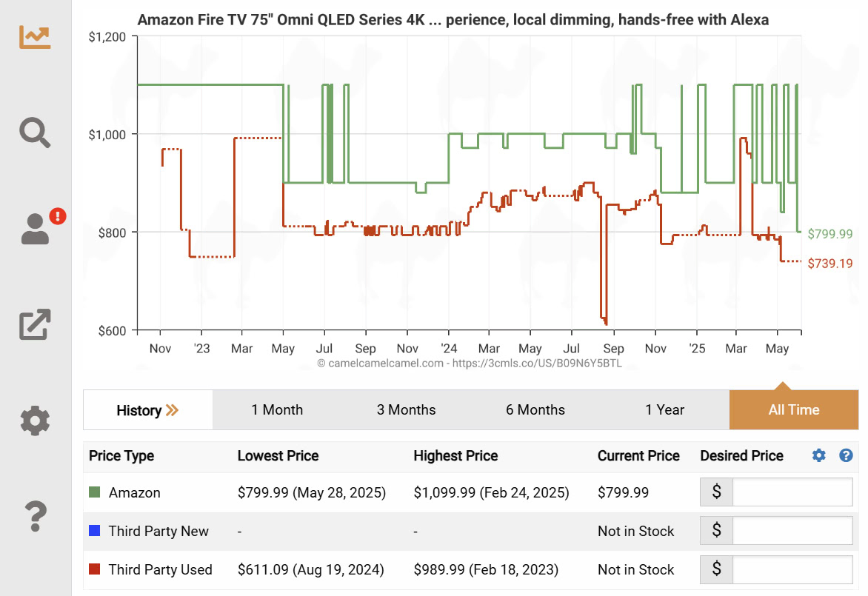Click the external link sidebar icon
This screenshot has height=596, width=868.
[35, 324]
